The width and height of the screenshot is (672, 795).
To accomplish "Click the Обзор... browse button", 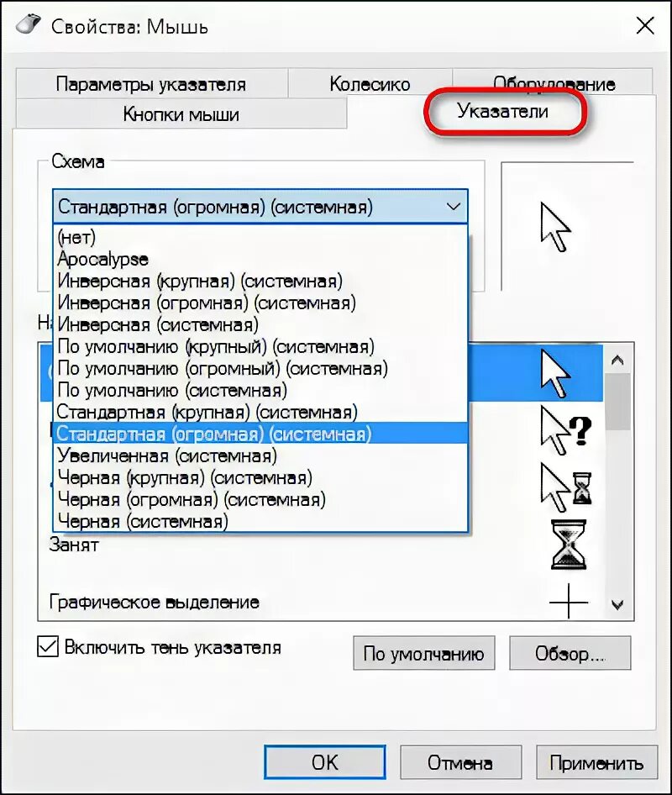I will [570, 653].
